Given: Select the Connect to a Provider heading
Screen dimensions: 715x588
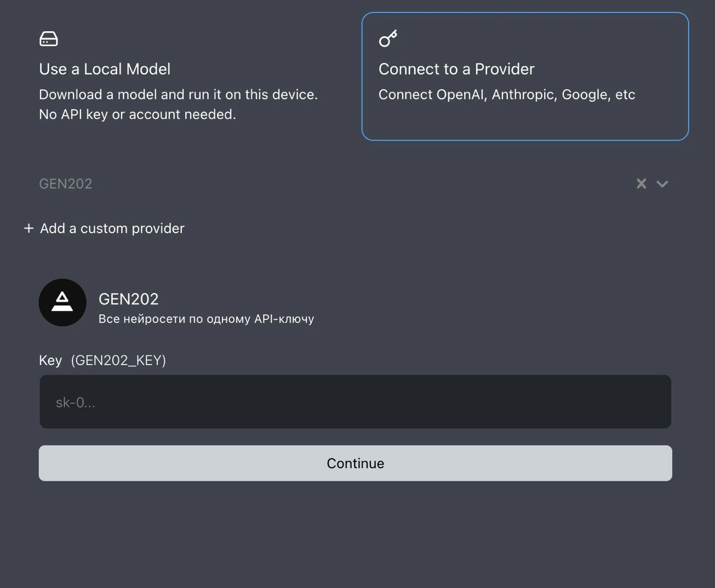Looking at the screenshot, I should click(x=456, y=69).
